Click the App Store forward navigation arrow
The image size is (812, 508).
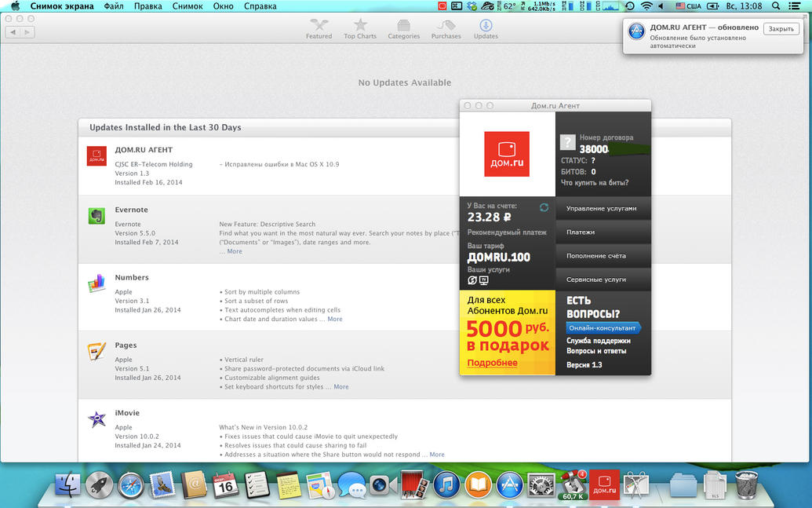coord(27,32)
